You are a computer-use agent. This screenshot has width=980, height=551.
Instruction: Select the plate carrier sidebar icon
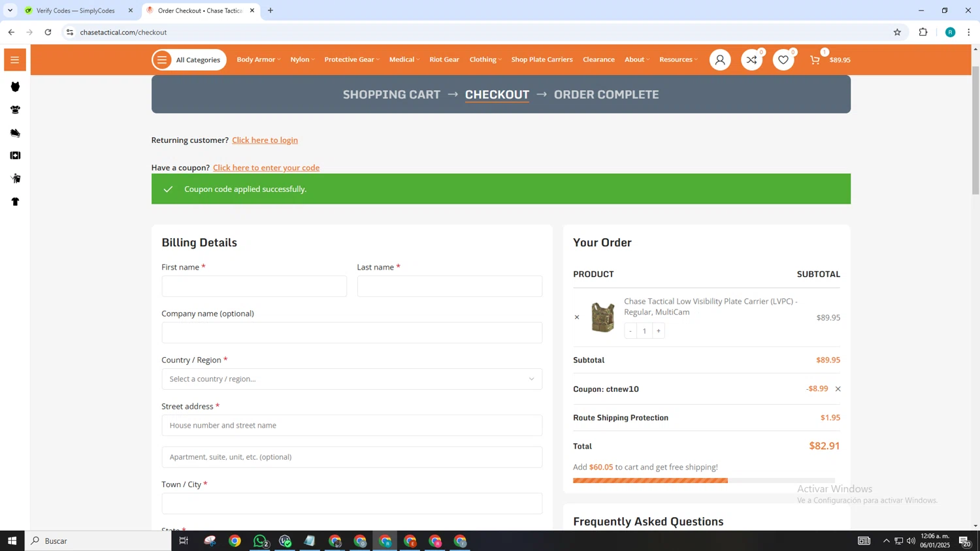[15, 110]
